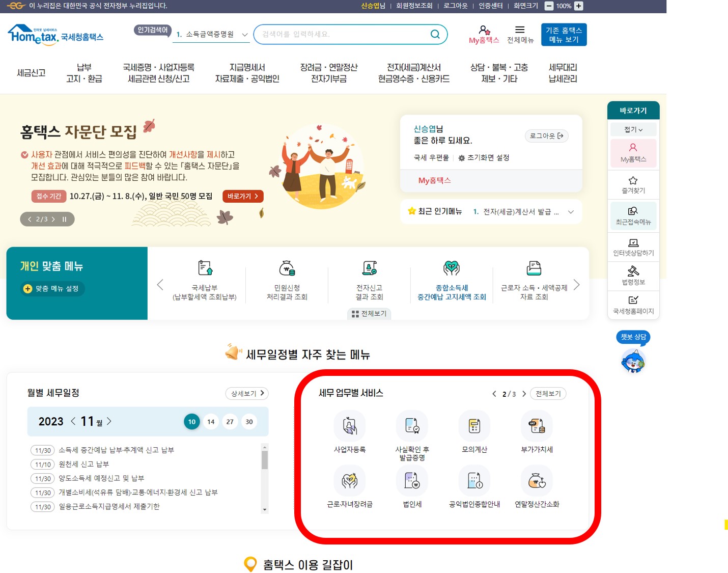Show next banner slide

(53, 220)
